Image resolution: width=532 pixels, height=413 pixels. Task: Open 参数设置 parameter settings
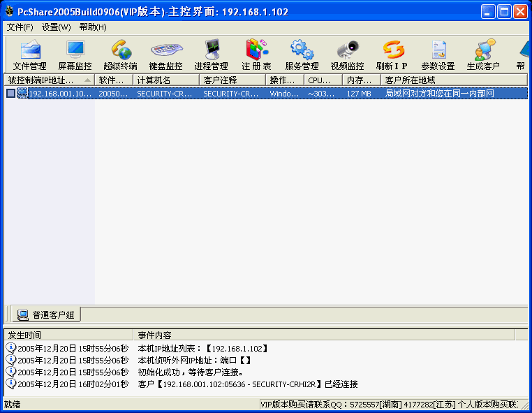pyautogui.click(x=438, y=55)
